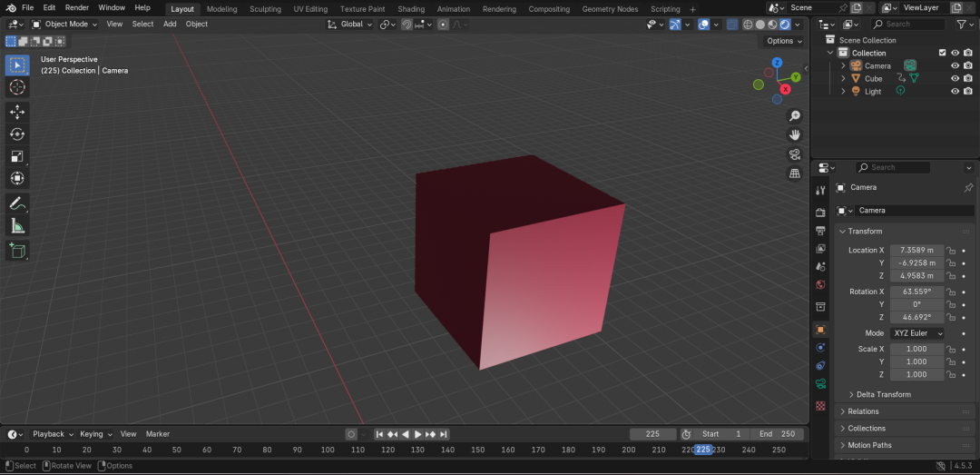Open the Render menu
Viewport: 980px width, 475px height.
(77, 8)
